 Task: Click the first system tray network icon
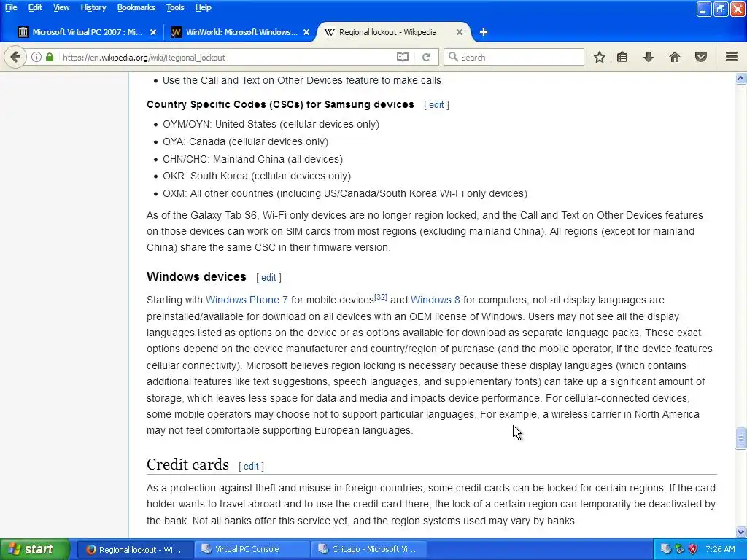coord(665,549)
